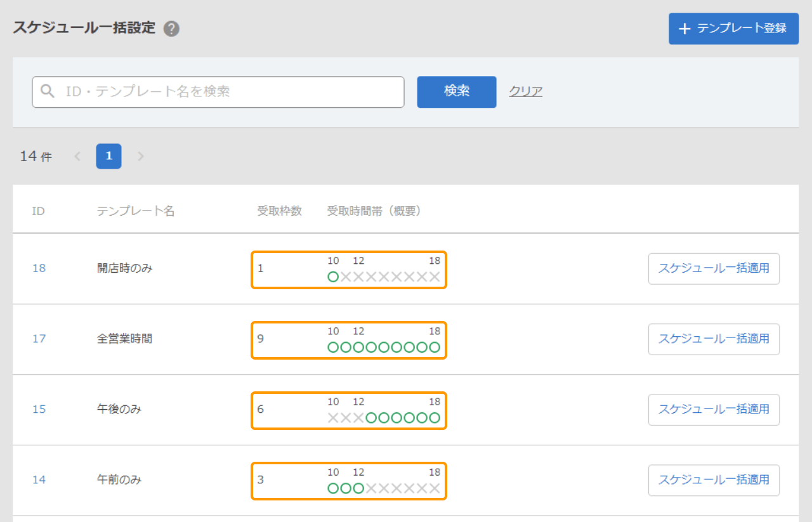Viewport: 812px width, 522px height.
Task: Click the help question mark icon
Action: (x=171, y=29)
